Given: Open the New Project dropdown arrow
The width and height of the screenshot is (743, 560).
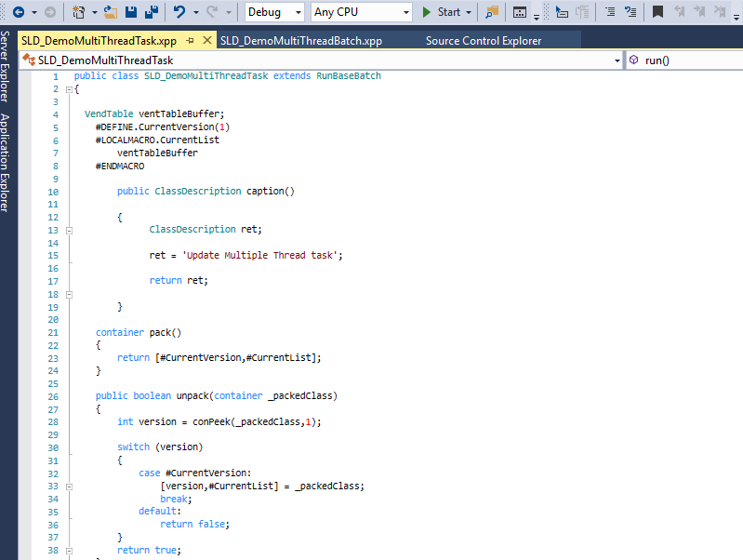Looking at the screenshot, I should coord(94,12).
